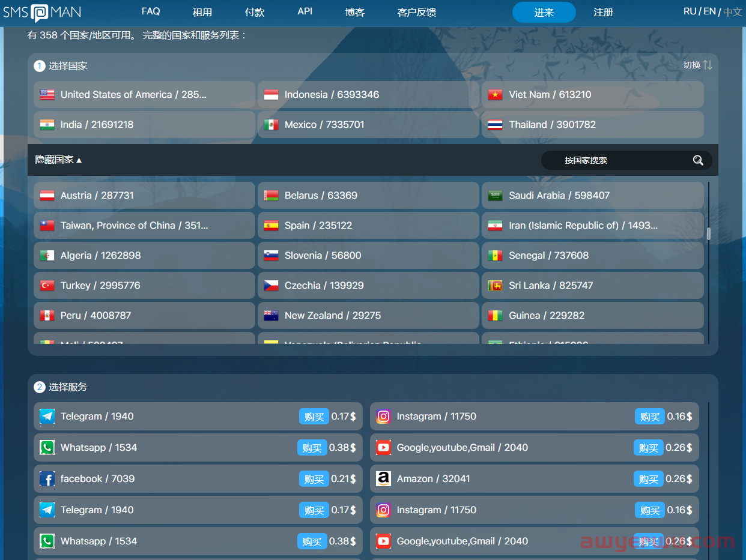
Task: Open the 租用 menu item
Action: 202,12
